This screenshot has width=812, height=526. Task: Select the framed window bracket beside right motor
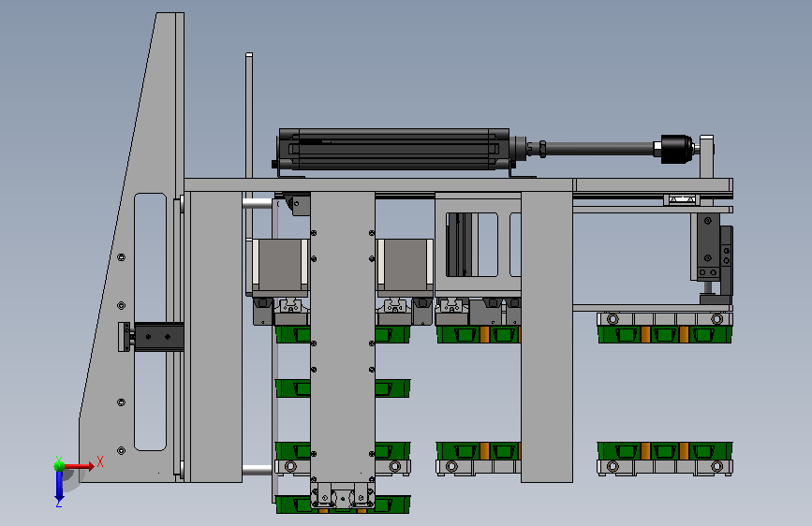click(x=478, y=245)
